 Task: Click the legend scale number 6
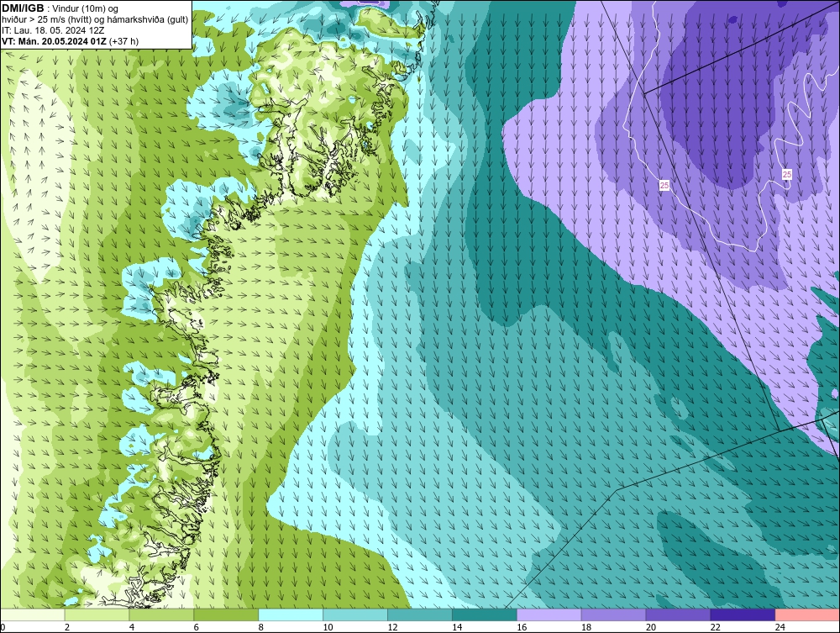[196, 627]
